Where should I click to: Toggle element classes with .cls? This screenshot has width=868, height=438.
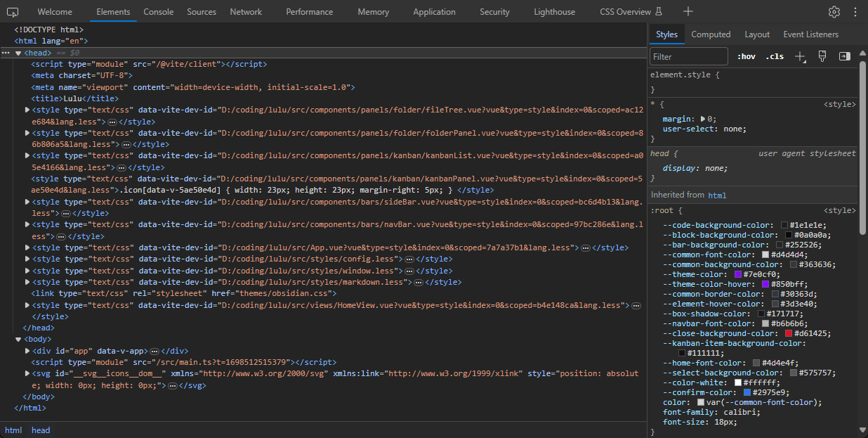pos(773,56)
